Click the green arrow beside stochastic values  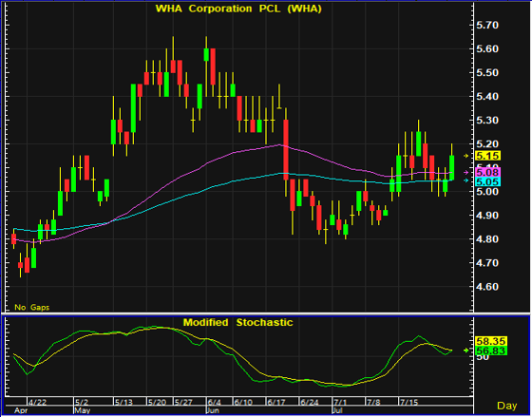(x=465, y=351)
